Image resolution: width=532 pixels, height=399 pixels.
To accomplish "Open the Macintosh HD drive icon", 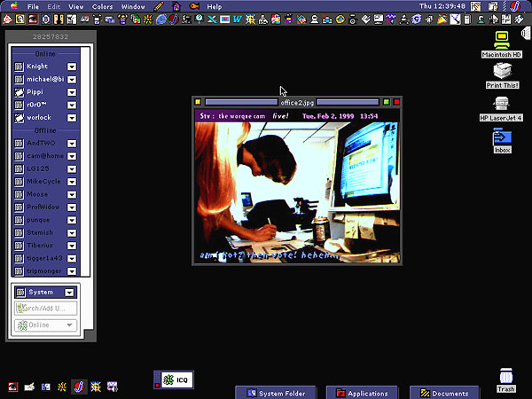I will (502, 40).
